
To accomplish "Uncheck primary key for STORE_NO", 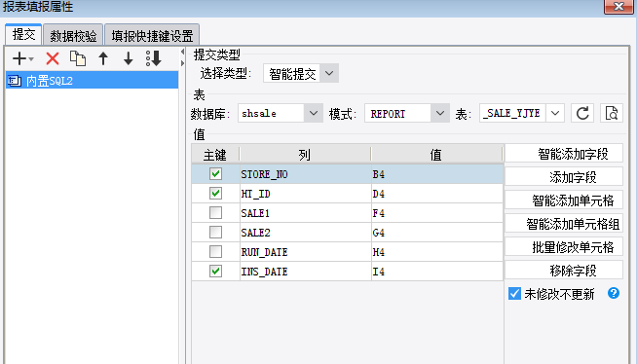I will coord(215,174).
